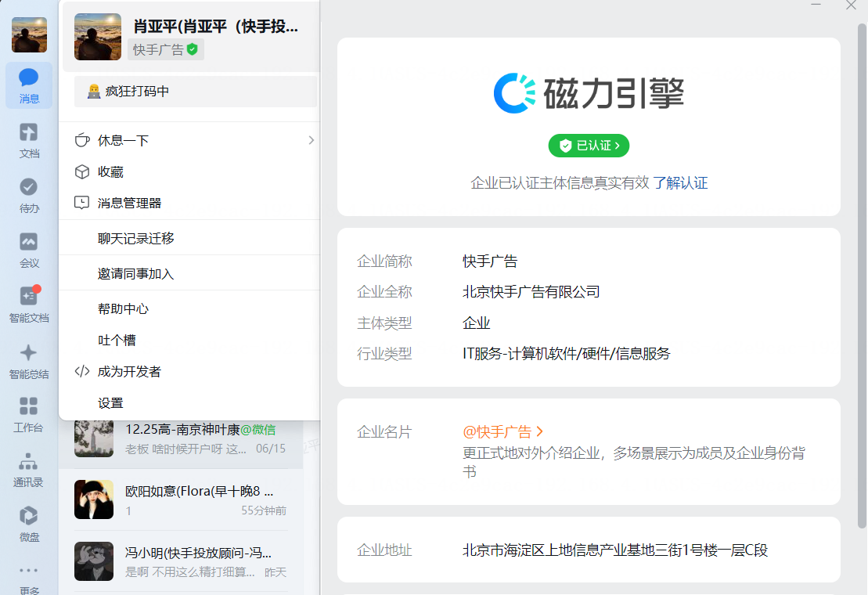This screenshot has width=868, height=595.
Task: Open the 智能总结 sidebar icon
Action: point(29,361)
